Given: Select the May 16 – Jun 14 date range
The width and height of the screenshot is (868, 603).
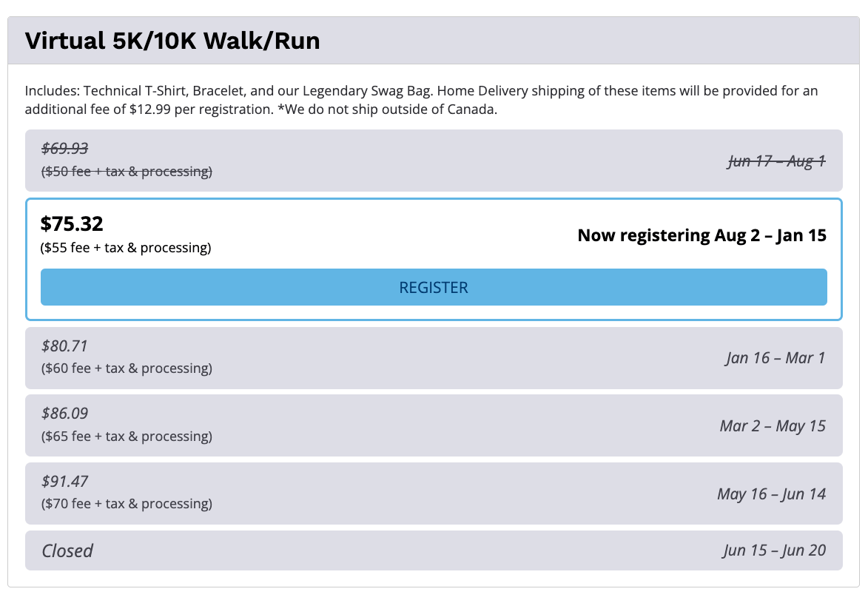Looking at the screenshot, I should (771, 494).
